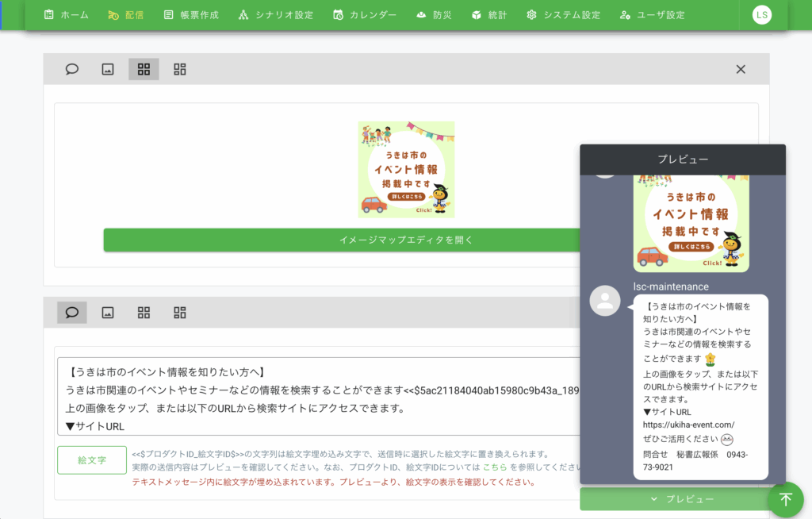The width and height of the screenshot is (812, 519).
Task: Collapse the プレビュー panel toggle bar
Action: 682,499
